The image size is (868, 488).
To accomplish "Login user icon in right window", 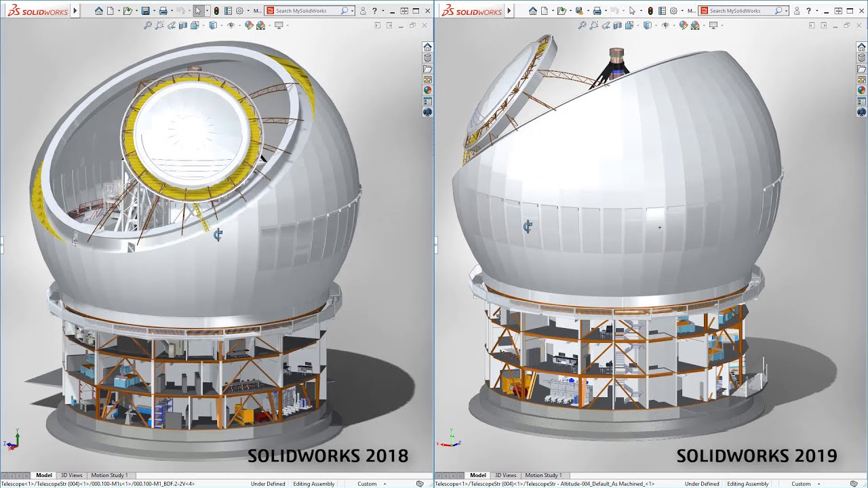I will point(797,11).
